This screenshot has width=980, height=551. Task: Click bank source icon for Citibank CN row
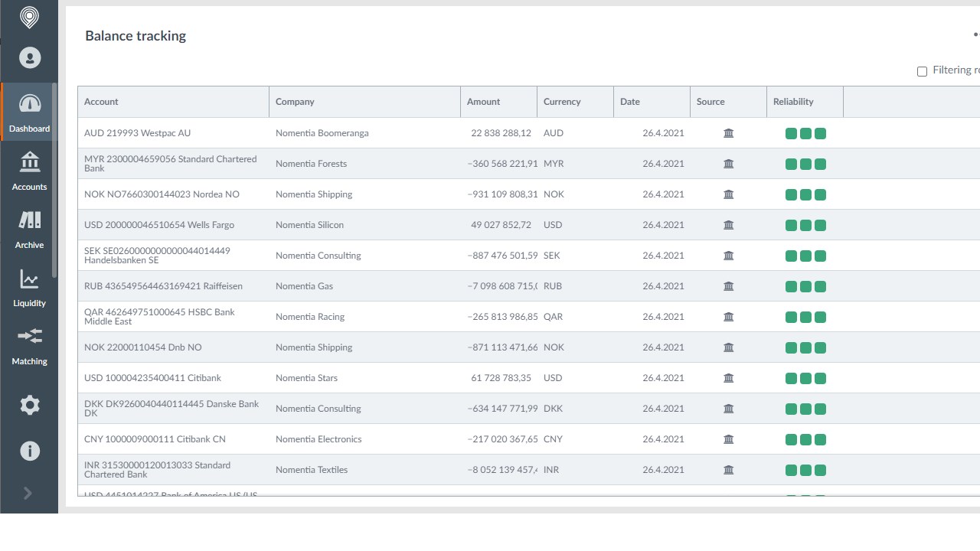coord(729,439)
